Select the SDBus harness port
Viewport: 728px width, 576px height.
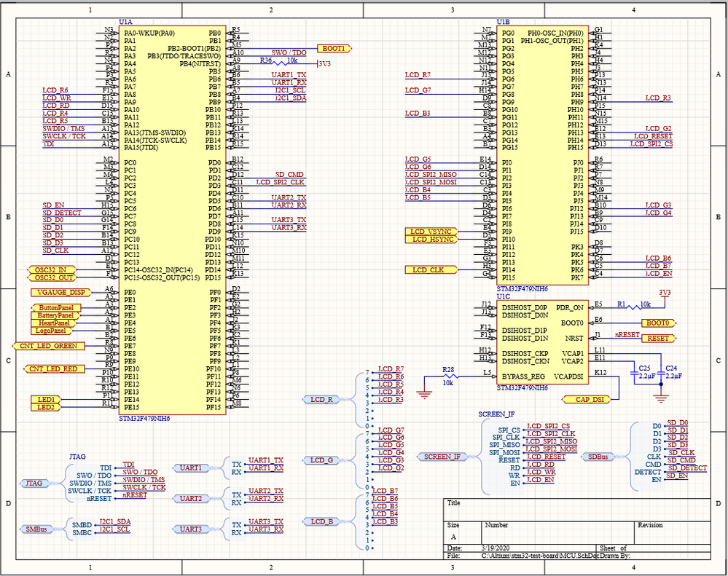[598, 457]
